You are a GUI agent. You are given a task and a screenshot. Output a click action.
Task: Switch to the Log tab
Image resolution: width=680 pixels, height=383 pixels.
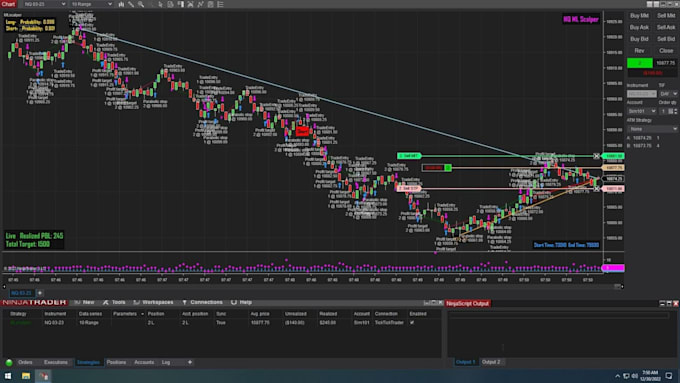166,362
